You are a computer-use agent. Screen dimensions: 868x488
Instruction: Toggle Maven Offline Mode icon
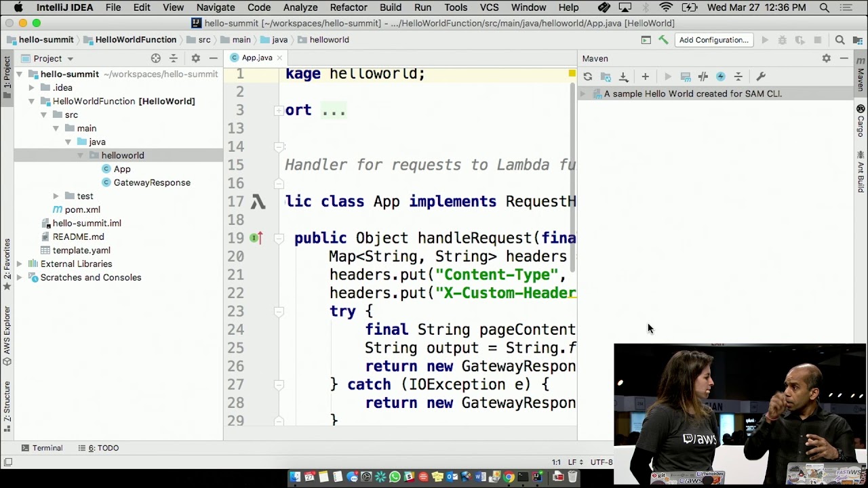tap(703, 77)
